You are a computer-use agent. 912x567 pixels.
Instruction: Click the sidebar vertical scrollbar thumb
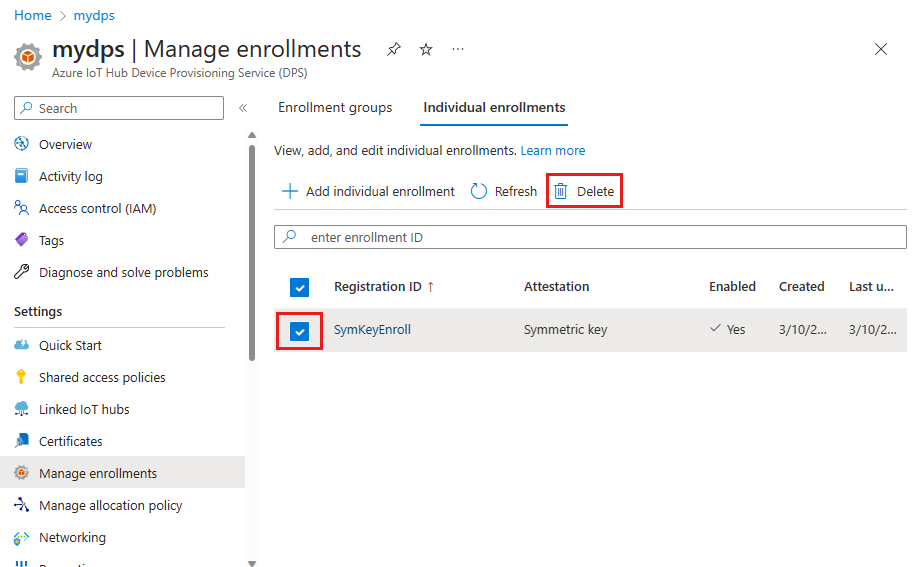point(252,253)
